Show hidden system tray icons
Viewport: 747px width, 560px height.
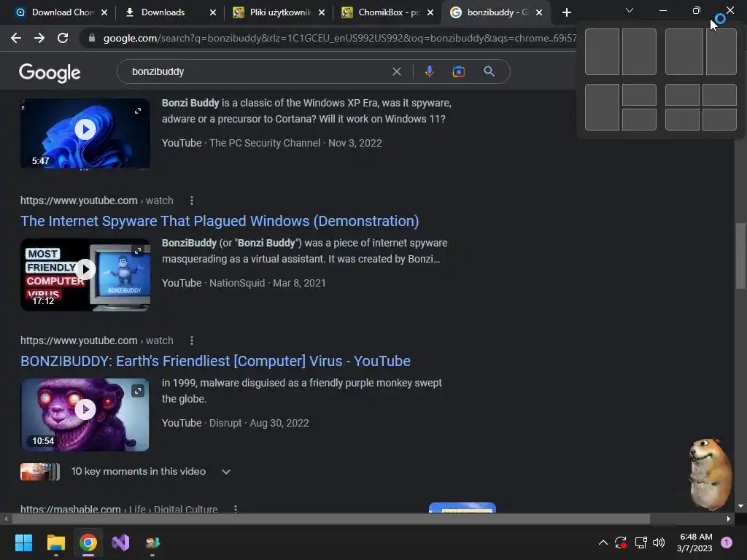click(x=603, y=542)
